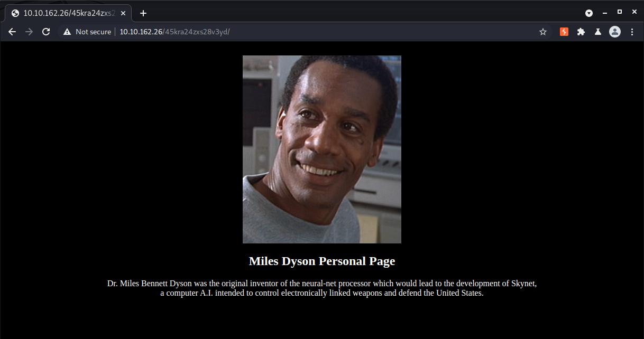
Task: Click the paragraph starting with Dr. Miles Bennett Dyson
Action: pos(322,288)
